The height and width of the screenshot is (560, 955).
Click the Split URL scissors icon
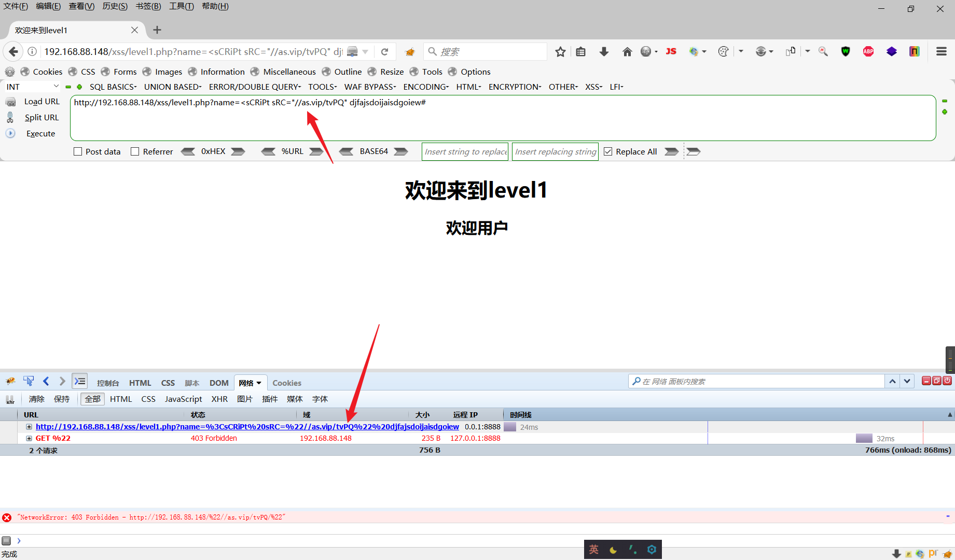coord(10,117)
